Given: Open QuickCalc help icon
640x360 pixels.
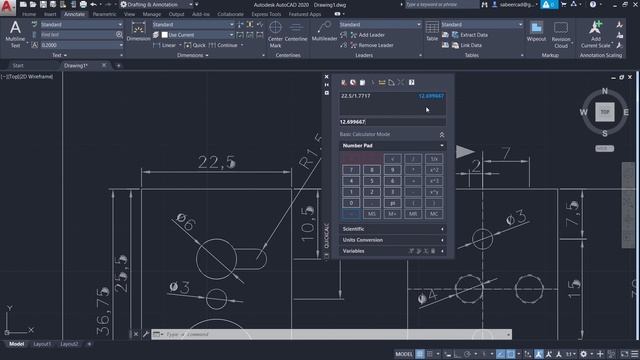Looking at the screenshot, I should [x=411, y=82].
